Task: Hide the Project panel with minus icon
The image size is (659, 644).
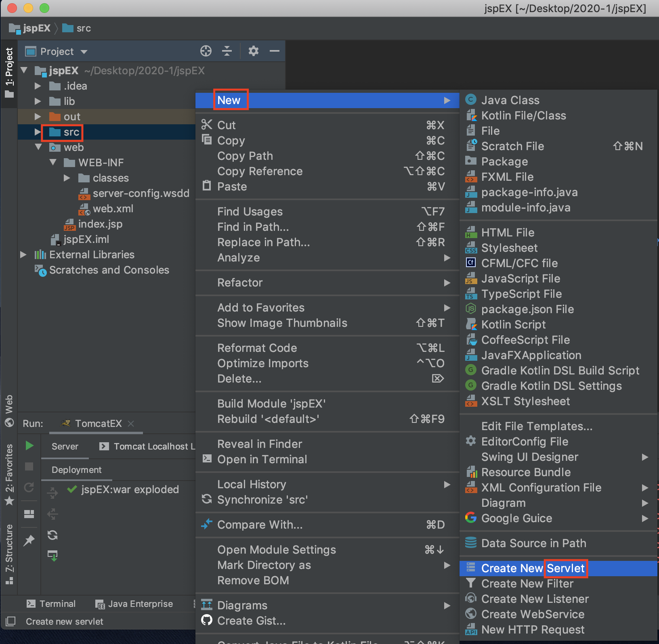Action: pyautogui.click(x=275, y=51)
